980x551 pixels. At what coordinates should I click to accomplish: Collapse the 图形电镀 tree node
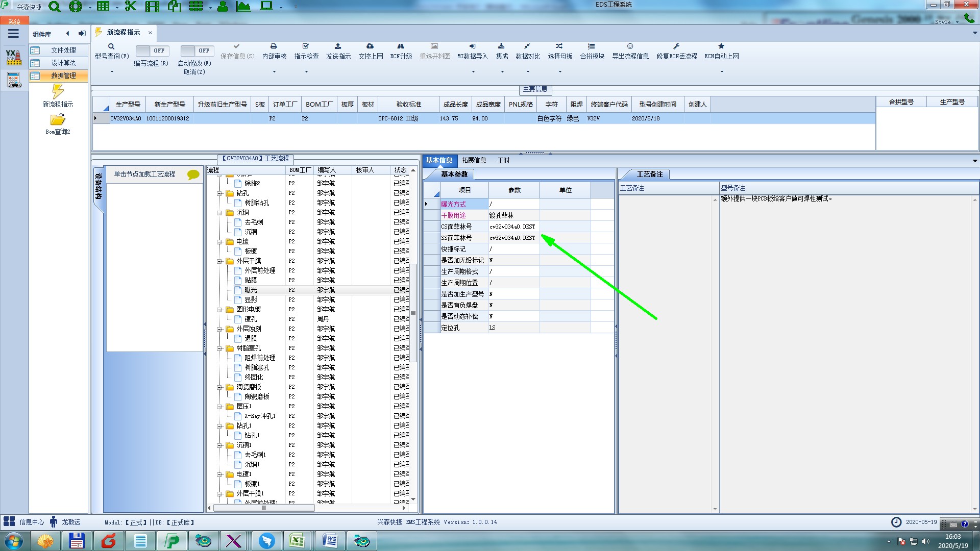[x=219, y=310]
